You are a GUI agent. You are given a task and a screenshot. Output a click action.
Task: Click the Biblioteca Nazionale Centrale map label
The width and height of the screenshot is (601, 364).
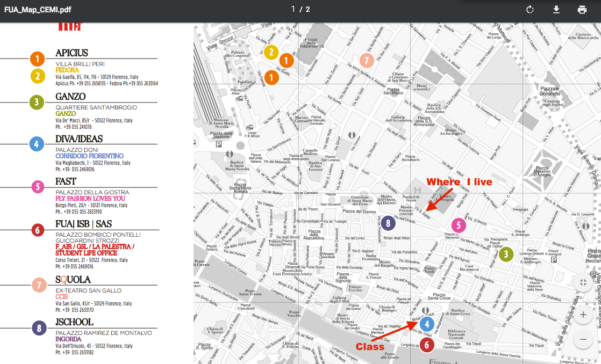point(456,334)
